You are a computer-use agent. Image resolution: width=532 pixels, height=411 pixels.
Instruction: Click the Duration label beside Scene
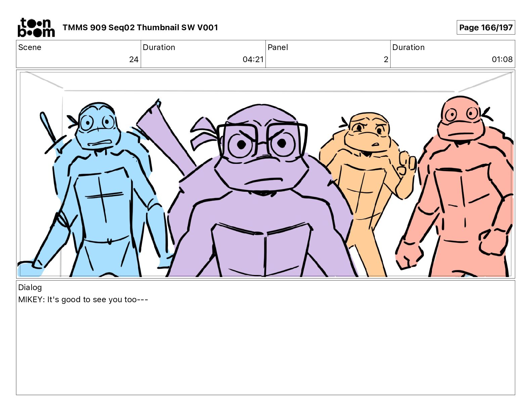159,47
